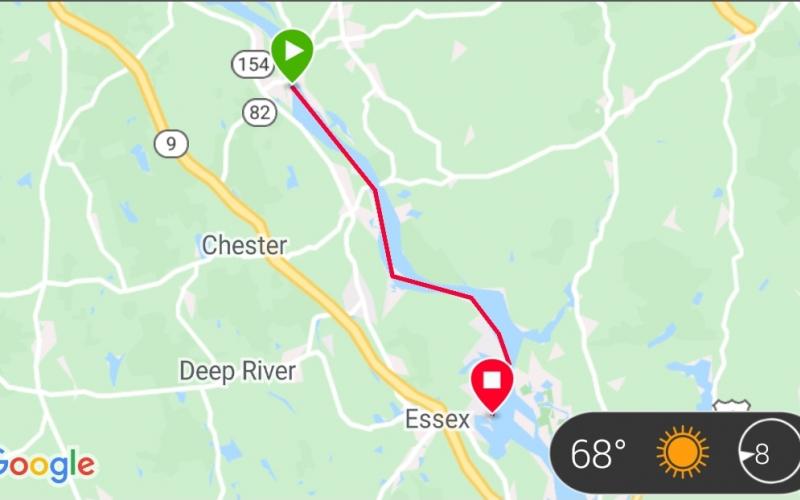
Task: Select the Route 9 shield badge
Action: click(171, 144)
